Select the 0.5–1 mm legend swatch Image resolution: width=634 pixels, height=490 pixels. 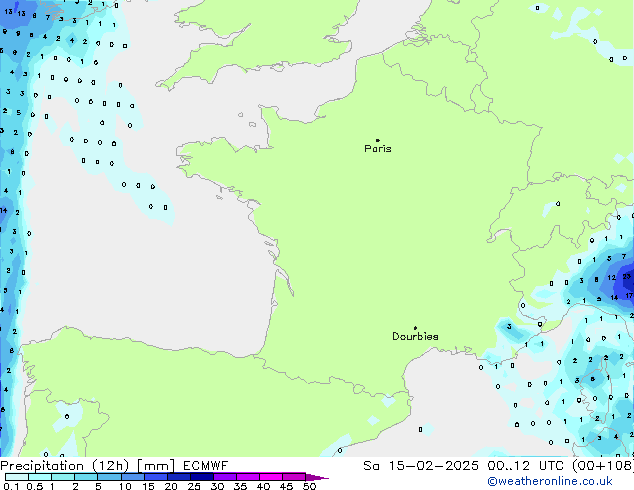(40, 477)
